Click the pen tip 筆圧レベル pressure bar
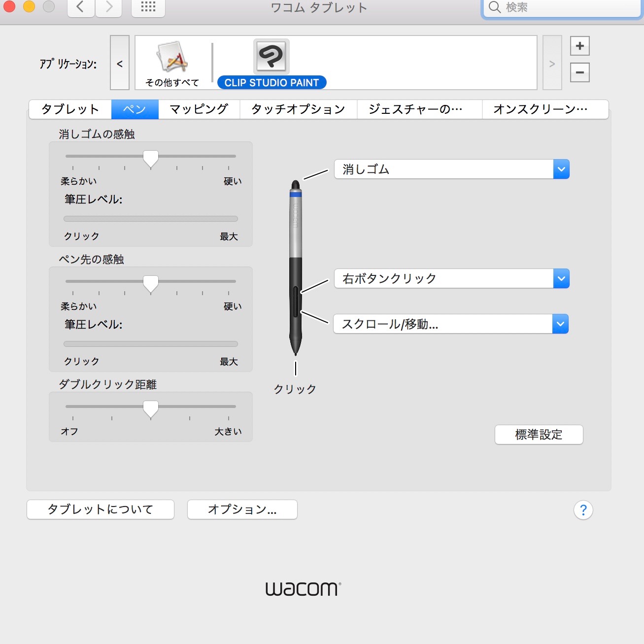Image resolution: width=644 pixels, height=644 pixels. coord(151,344)
